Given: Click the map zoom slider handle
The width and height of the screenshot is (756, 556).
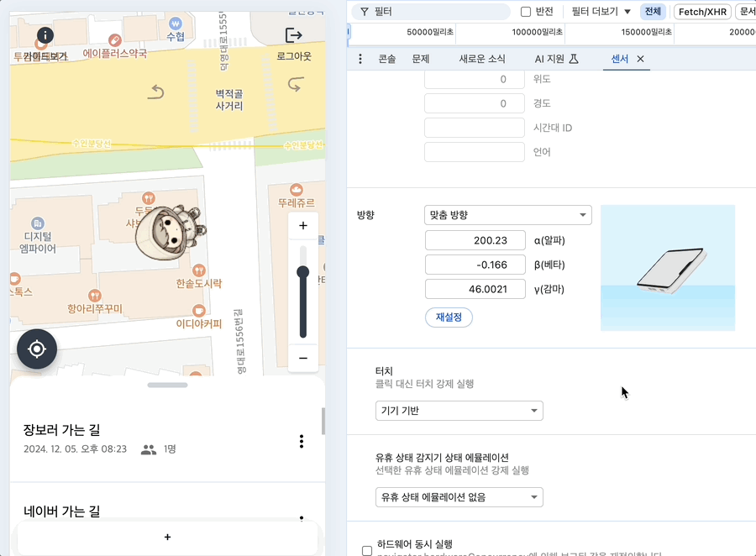Looking at the screenshot, I should pos(302,272).
